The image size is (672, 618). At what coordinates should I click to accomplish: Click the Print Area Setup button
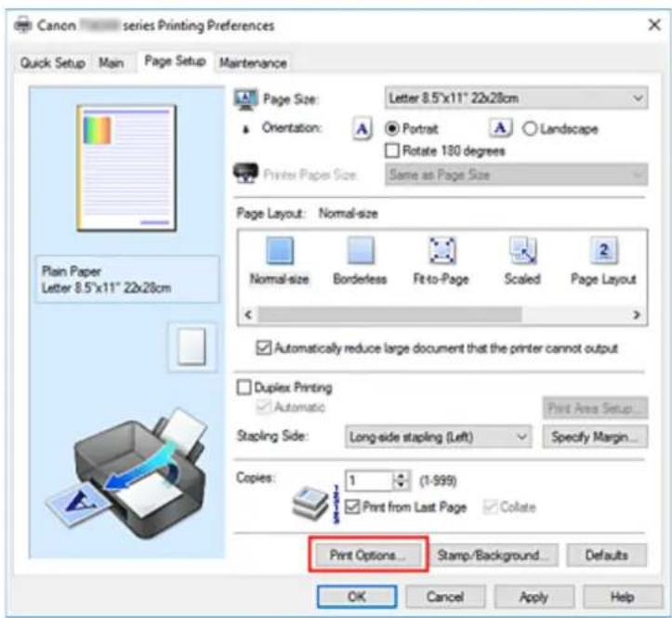[x=595, y=408]
